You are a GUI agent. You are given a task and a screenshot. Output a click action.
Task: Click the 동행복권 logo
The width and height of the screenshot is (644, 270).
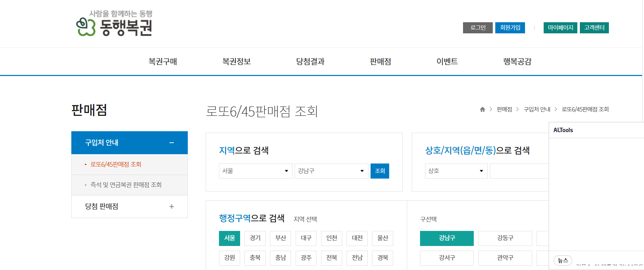point(114,24)
